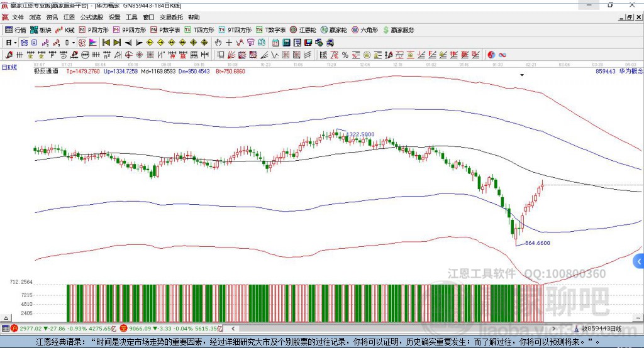This screenshot has height=348, width=644.
Task: Open the T数字表 tool
Action: 270,30
